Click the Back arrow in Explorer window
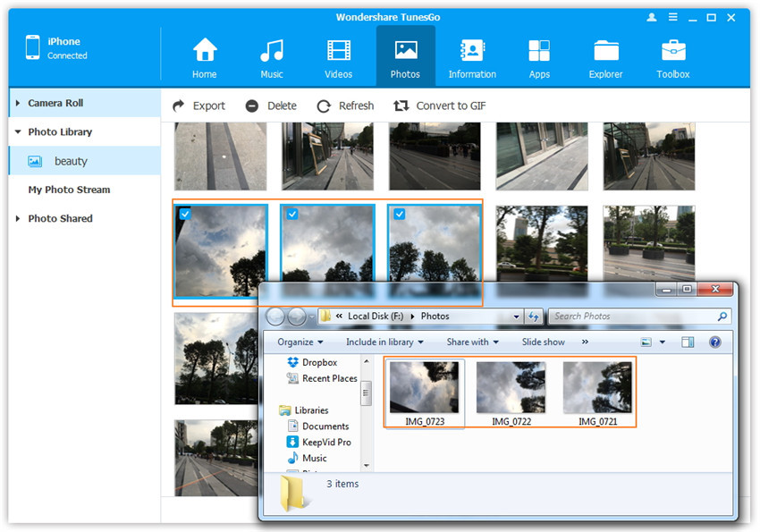The image size is (760, 532). pos(275,317)
